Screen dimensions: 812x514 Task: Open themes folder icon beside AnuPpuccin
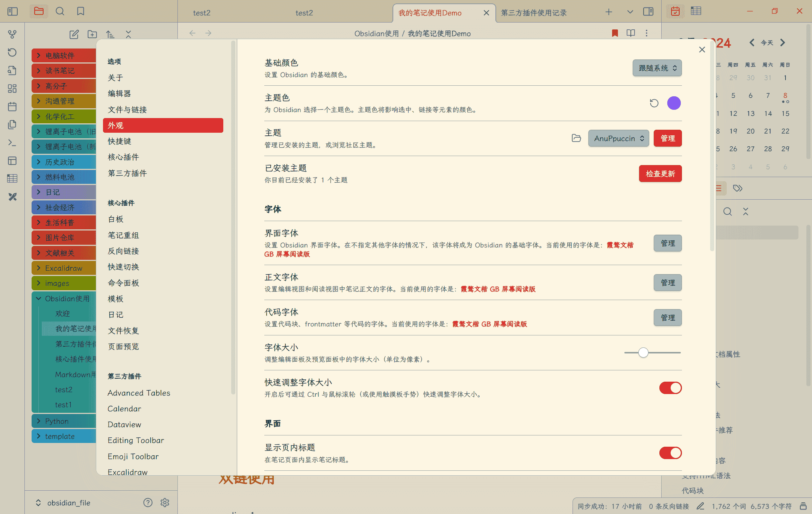click(x=576, y=138)
